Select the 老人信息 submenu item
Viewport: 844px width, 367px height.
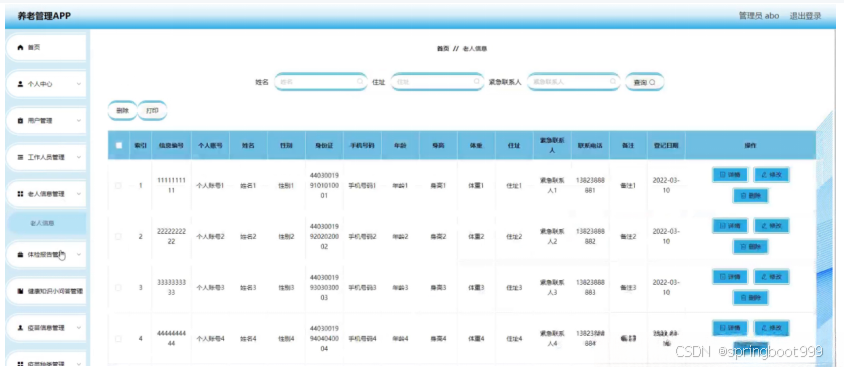coord(46,223)
